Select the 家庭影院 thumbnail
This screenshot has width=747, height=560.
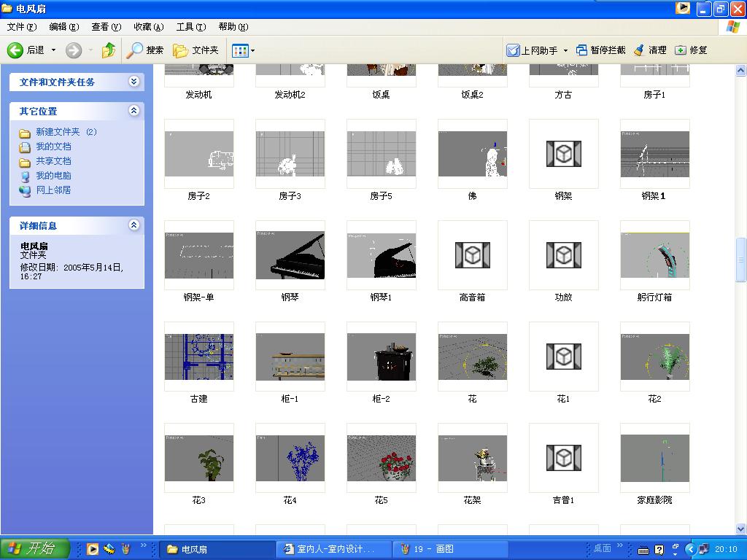click(x=654, y=458)
